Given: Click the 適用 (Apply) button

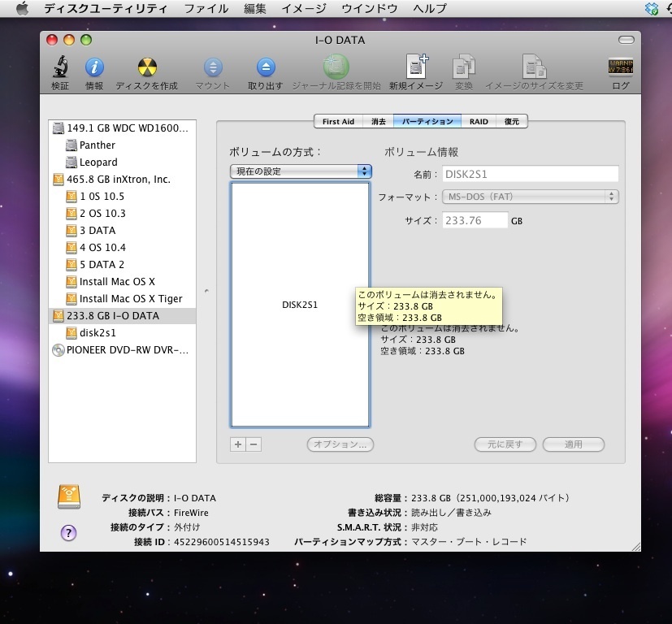Looking at the screenshot, I should [x=574, y=444].
